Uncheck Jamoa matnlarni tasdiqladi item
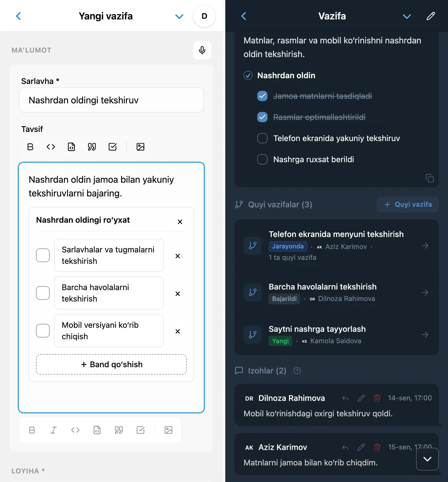Viewport: 448px width, 482px height. 262,96
